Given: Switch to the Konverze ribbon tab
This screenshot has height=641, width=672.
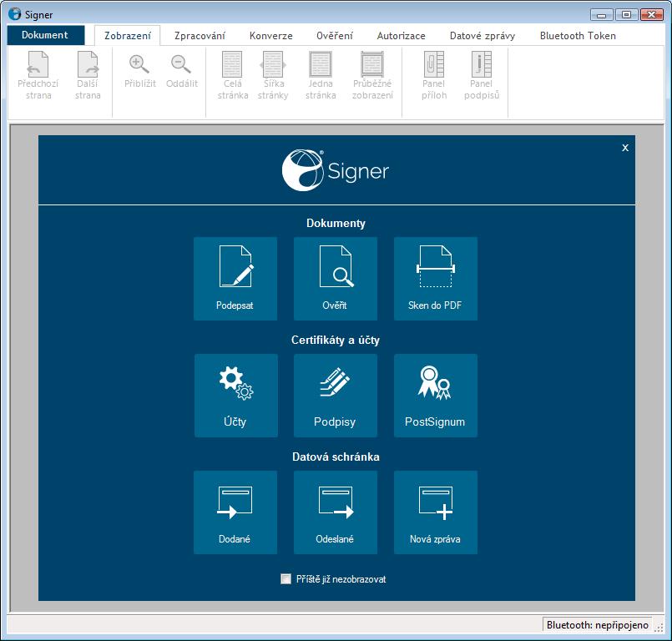Looking at the screenshot, I should pos(270,36).
